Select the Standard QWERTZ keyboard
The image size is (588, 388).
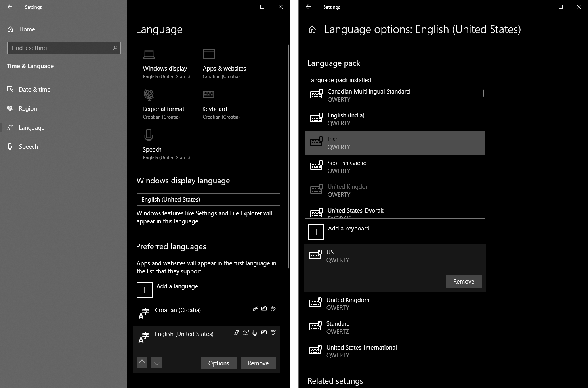(x=395, y=327)
